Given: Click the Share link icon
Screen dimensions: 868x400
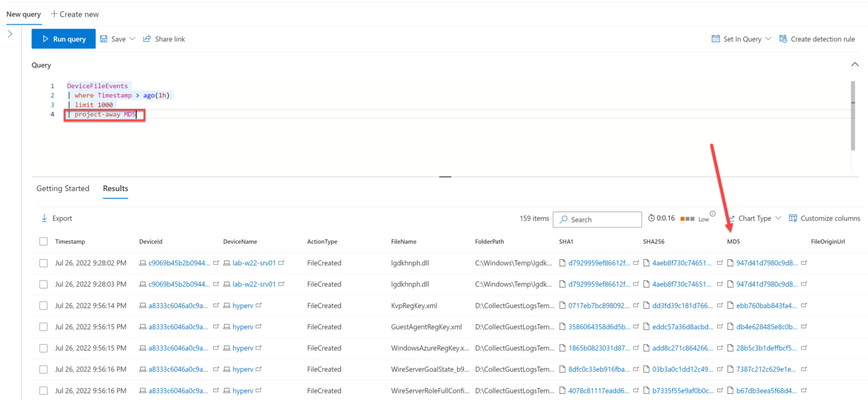Looking at the screenshot, I should click(147, 39).
